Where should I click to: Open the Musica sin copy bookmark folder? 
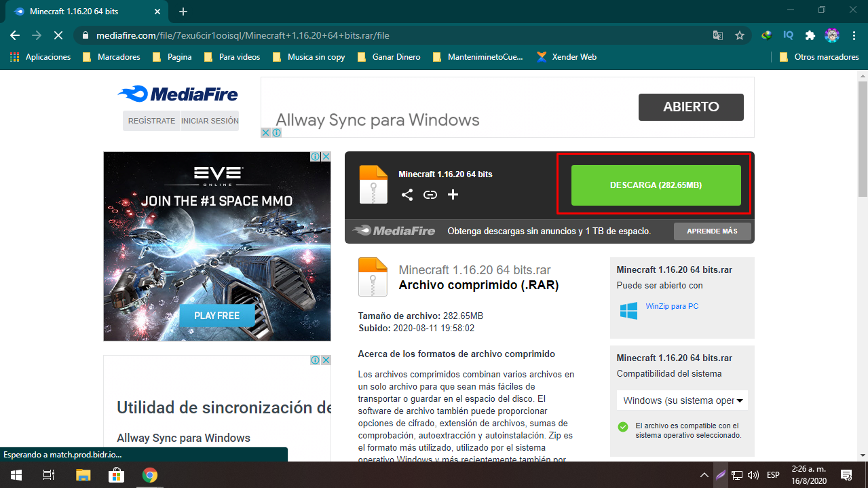pyautogui.click(x=309, y=57)
